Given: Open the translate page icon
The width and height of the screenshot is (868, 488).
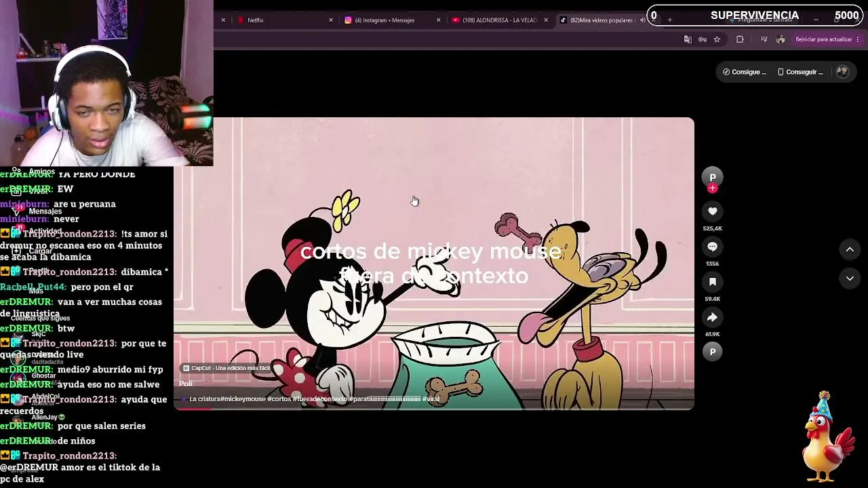Looking at the screenshot, I should [x=688, y=39].
